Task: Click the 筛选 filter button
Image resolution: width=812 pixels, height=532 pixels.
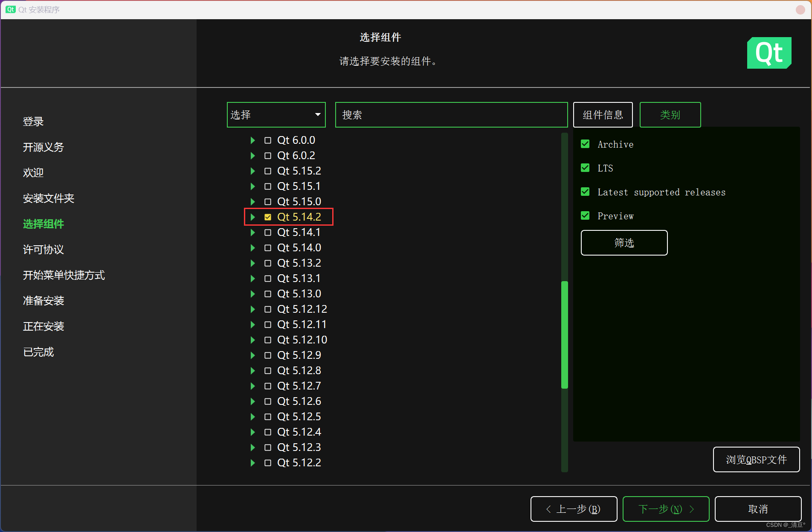Action: coord(624,243)
